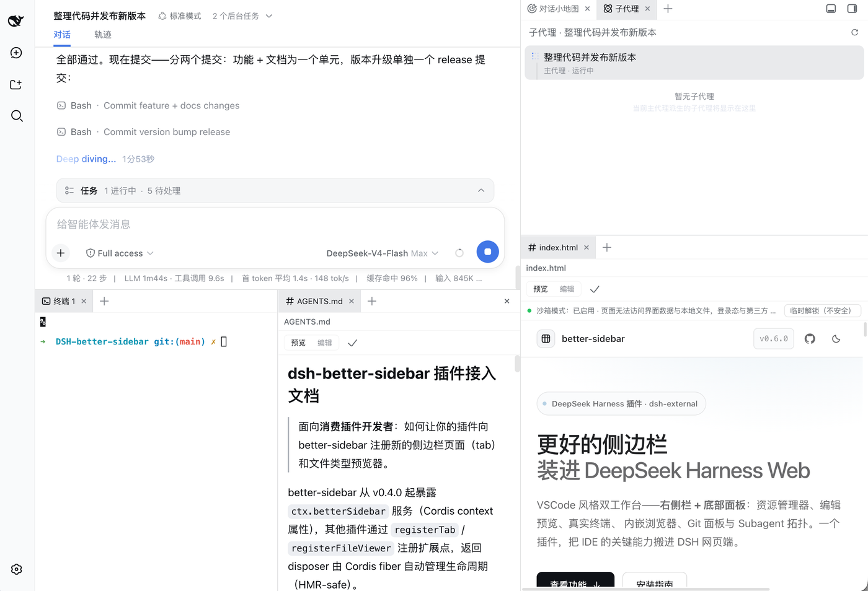
Task: Open search from the left sidebar magnifier
Action: point(17,116)
